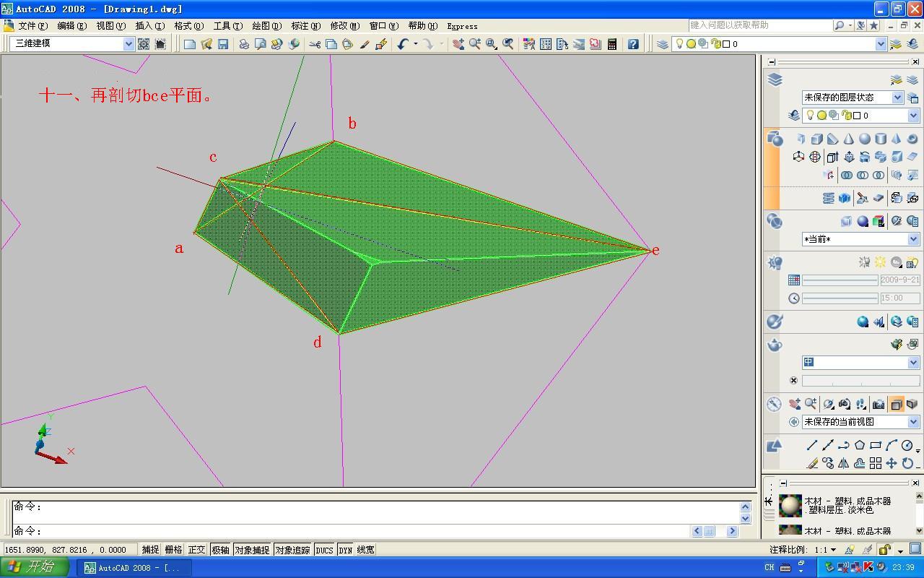The image size is (924, 578).
Task: Click the Line tool in 2D draw panel
Action: 812,445
